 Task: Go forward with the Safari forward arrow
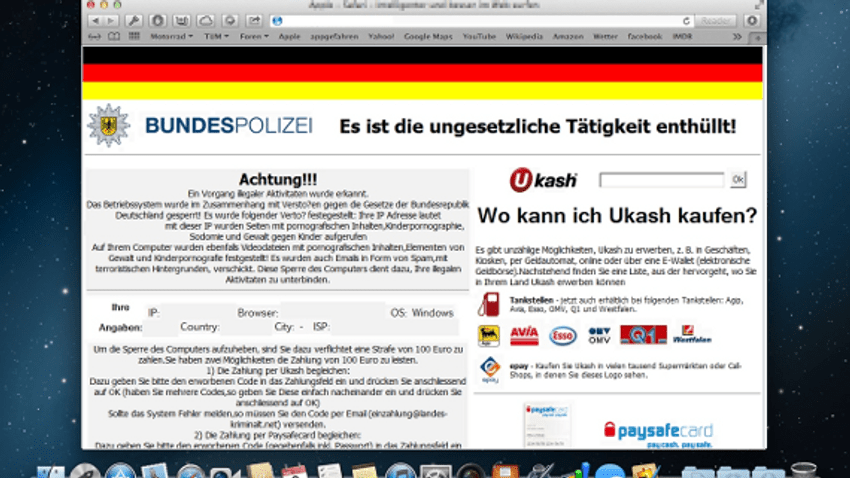pos(111,21)
